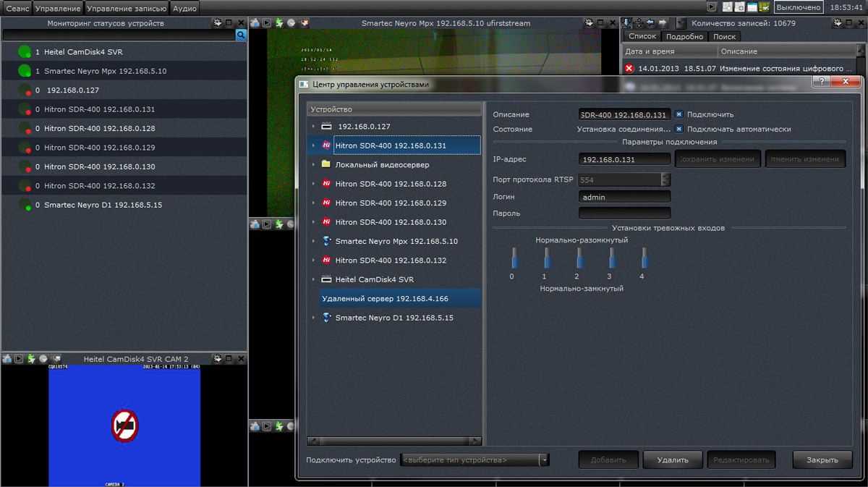Click the blue download arrow in event log toolbar
This screenshot has width=868, height=487.
click(x=627, y=23)
